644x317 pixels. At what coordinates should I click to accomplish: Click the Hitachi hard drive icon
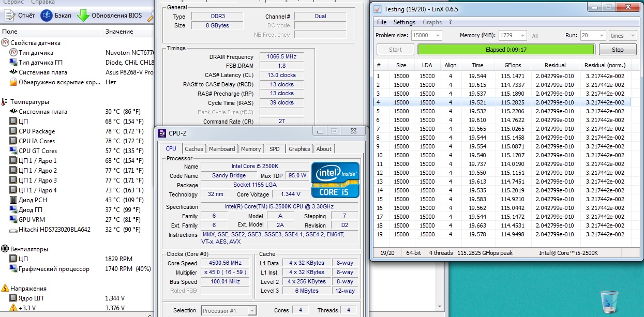tap(13, 230)
